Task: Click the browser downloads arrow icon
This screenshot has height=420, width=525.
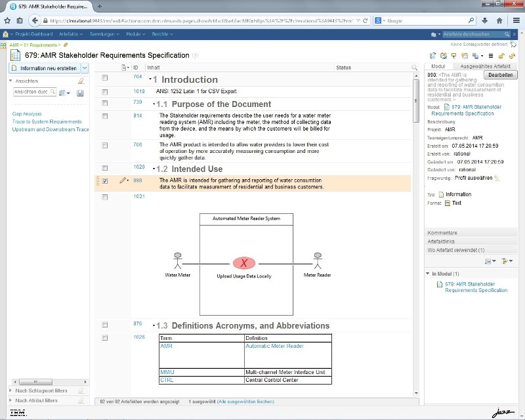Action: (x=484, y=21)
